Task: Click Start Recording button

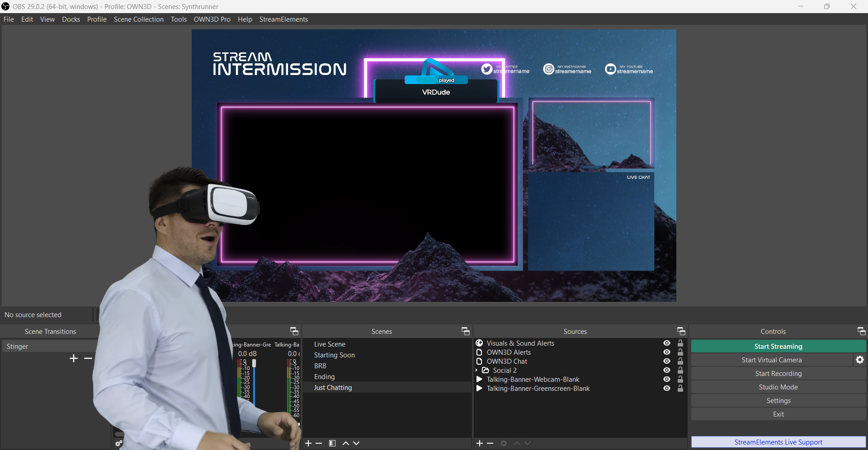Action: coord(778,374)
